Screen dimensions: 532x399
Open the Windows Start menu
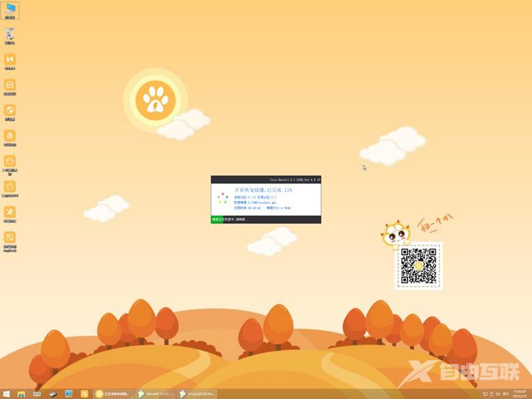pos(6,394)
